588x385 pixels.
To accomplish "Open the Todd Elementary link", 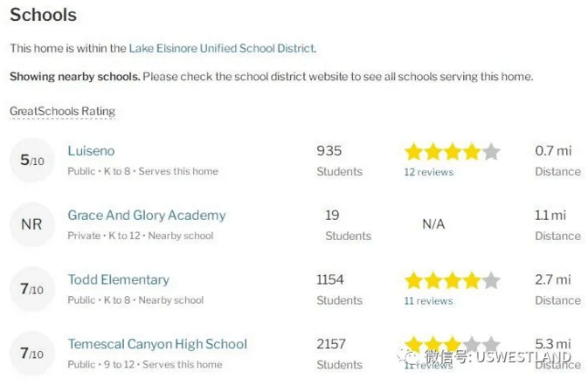I will coord(118,279).
